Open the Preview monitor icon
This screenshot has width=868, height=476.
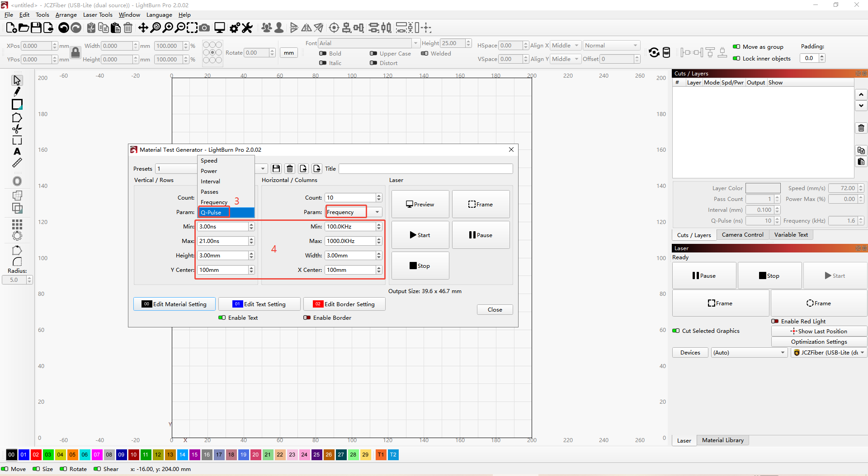220,28
